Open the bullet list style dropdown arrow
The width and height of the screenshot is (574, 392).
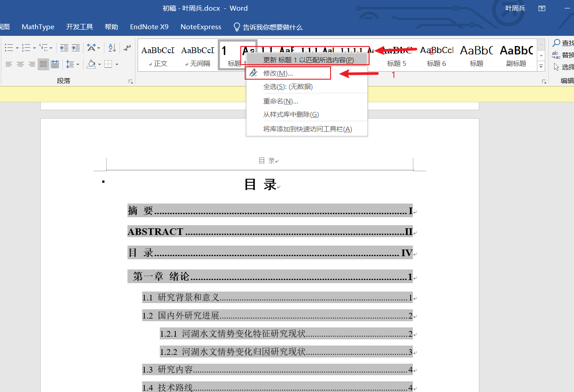coord(17,48)
